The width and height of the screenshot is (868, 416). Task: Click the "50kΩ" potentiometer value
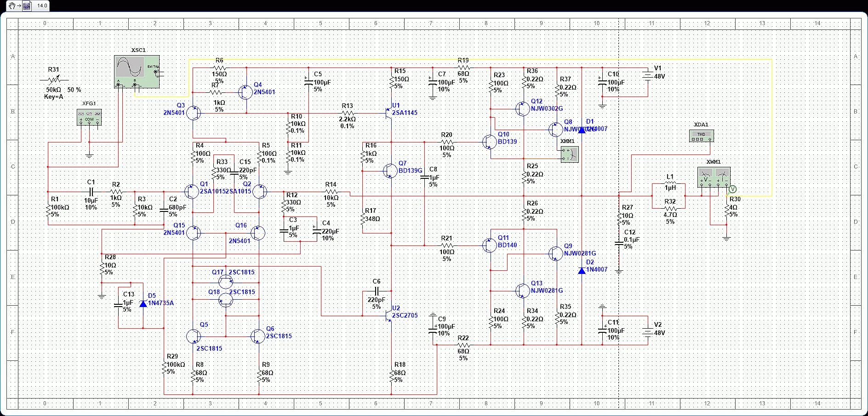(53, 90)
